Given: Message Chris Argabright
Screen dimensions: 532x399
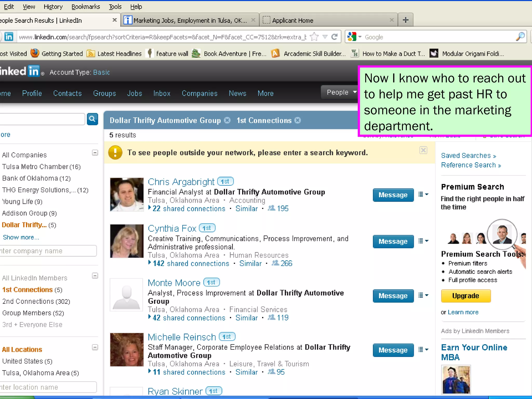Looking at the screenshot, I should point(393,195).
